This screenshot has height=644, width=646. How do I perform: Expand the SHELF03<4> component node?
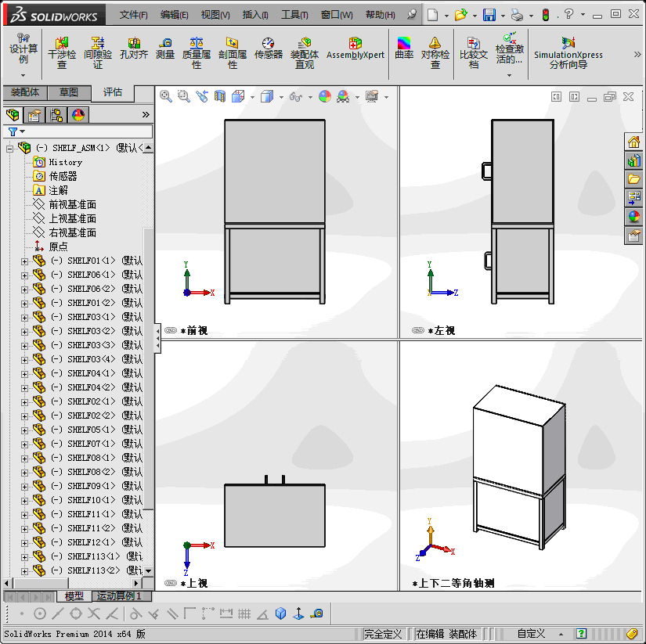(x=24, y=360)
